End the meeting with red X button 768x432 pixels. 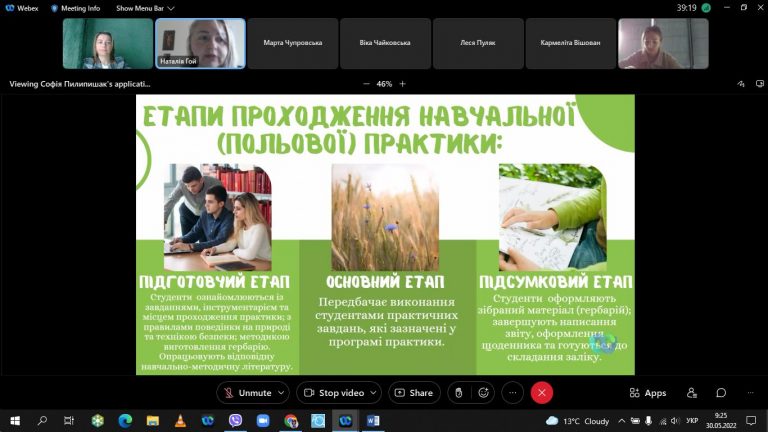pyautogui.click(x=542, y=393)
